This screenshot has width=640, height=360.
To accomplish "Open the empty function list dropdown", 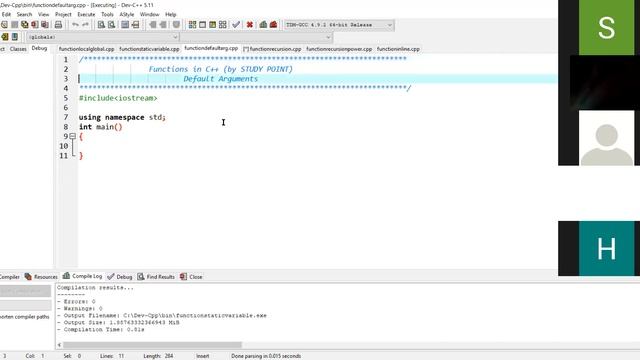I will (x=256, y=37).
